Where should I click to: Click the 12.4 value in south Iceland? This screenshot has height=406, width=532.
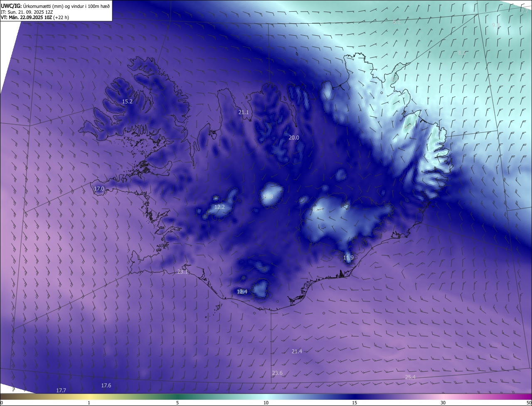pos(242,292)
